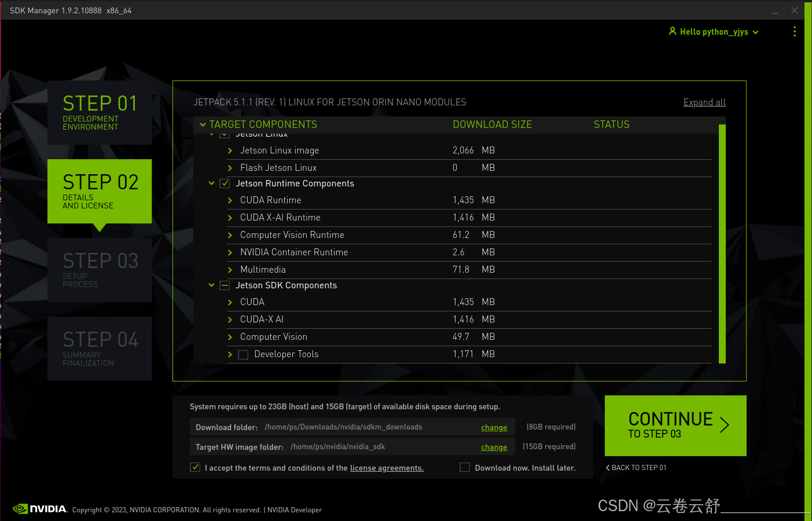Click the NVIDIA logo
This screenshot has width=812, height=521.
40,509
